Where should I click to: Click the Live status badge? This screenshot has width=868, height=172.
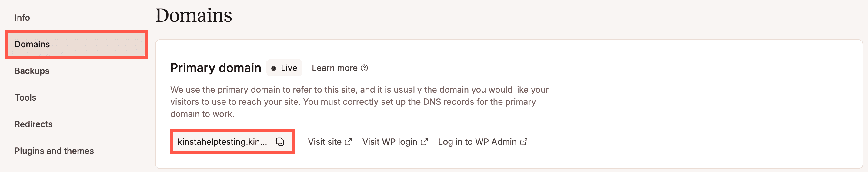click(284, 68)
